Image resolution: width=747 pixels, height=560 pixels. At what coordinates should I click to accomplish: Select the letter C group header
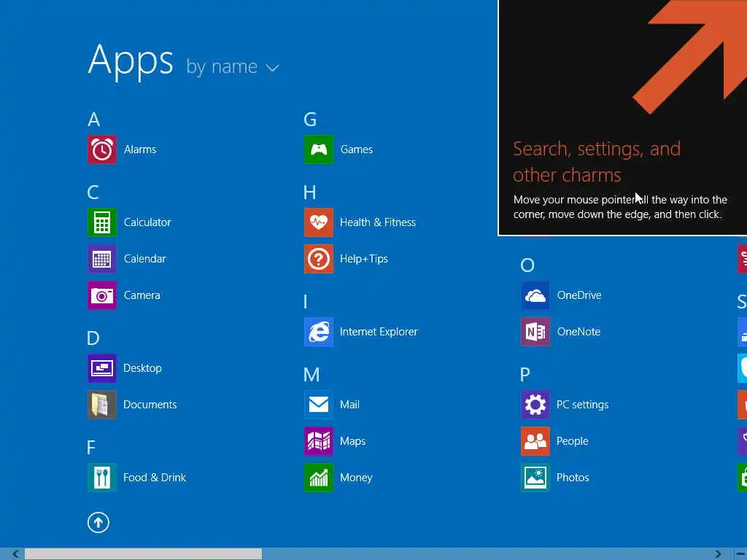pos(93,192)
